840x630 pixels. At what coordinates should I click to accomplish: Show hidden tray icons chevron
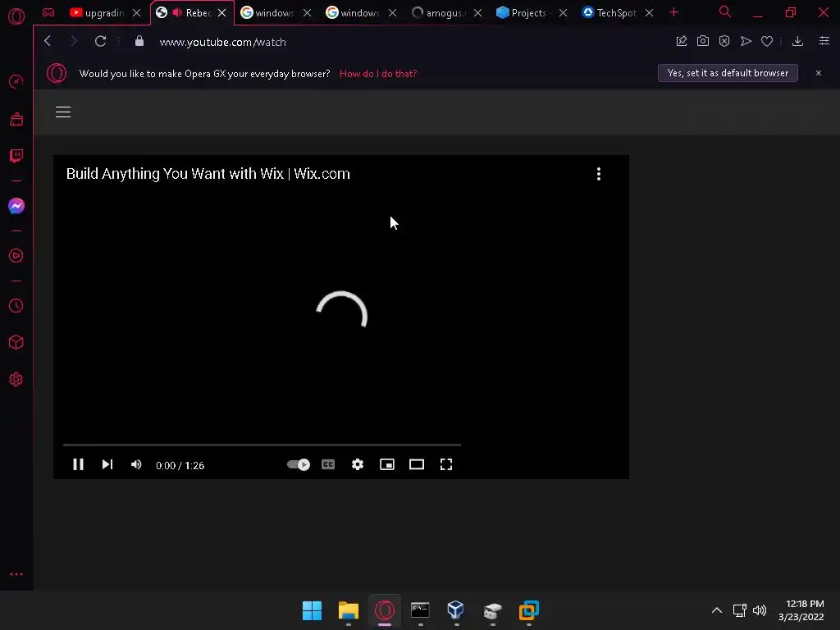[x=717, y=610]
